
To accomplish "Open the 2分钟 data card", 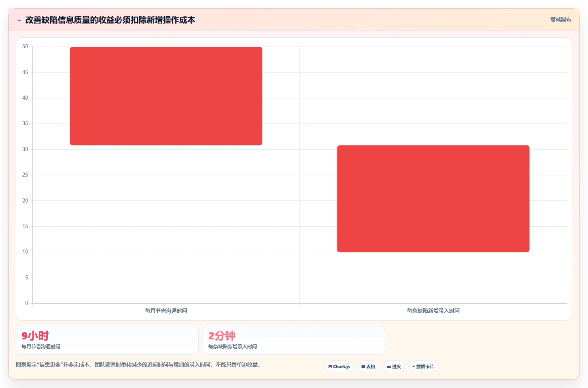I will click(294, 340).
